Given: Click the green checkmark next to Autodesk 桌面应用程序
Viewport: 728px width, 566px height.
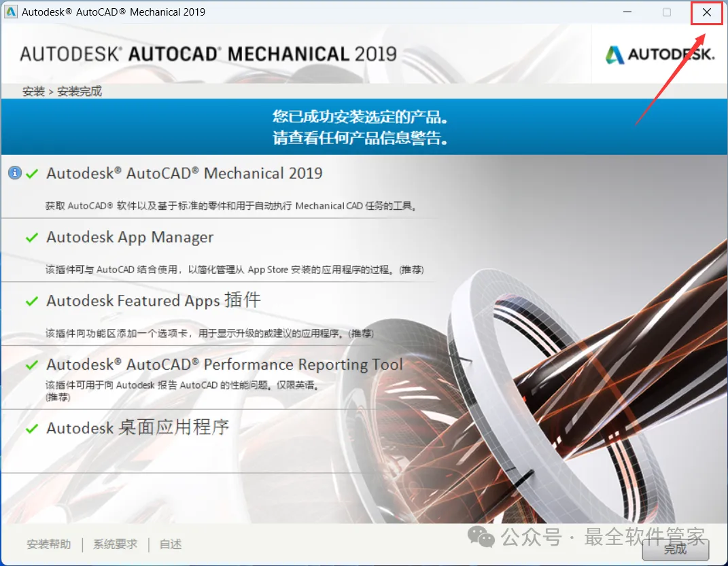Looking at the screenshot, I should (31, 428).
